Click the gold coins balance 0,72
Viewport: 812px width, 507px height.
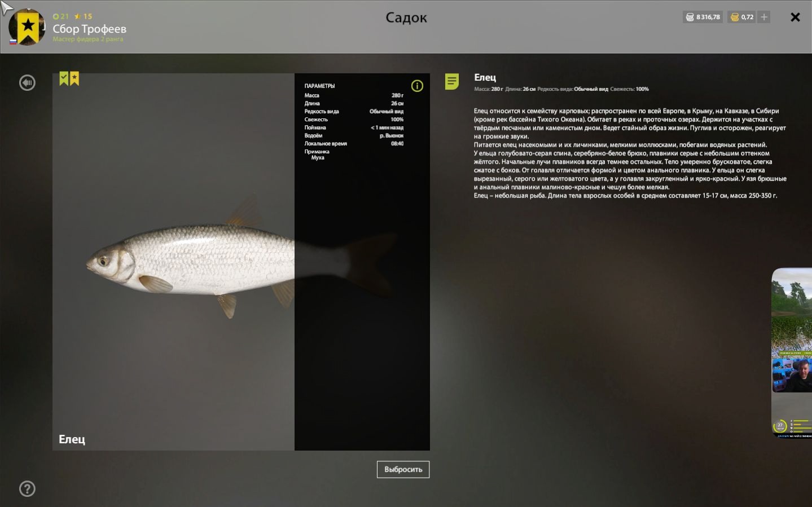[742, 17]
